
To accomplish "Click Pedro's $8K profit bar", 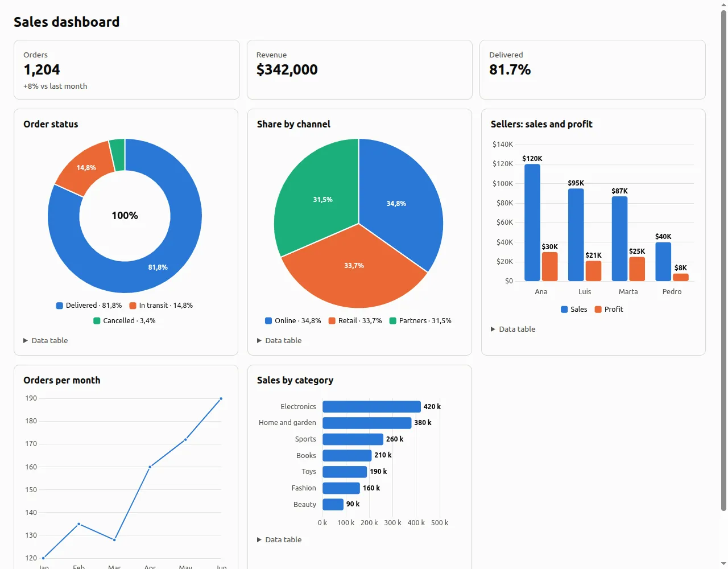I will [681, 277].
